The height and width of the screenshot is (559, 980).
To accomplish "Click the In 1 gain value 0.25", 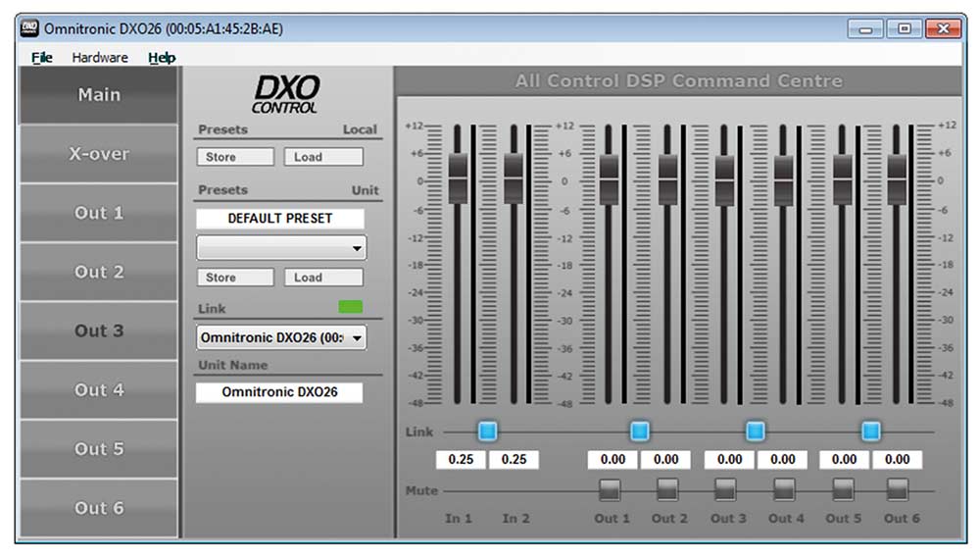I will 461,460.
